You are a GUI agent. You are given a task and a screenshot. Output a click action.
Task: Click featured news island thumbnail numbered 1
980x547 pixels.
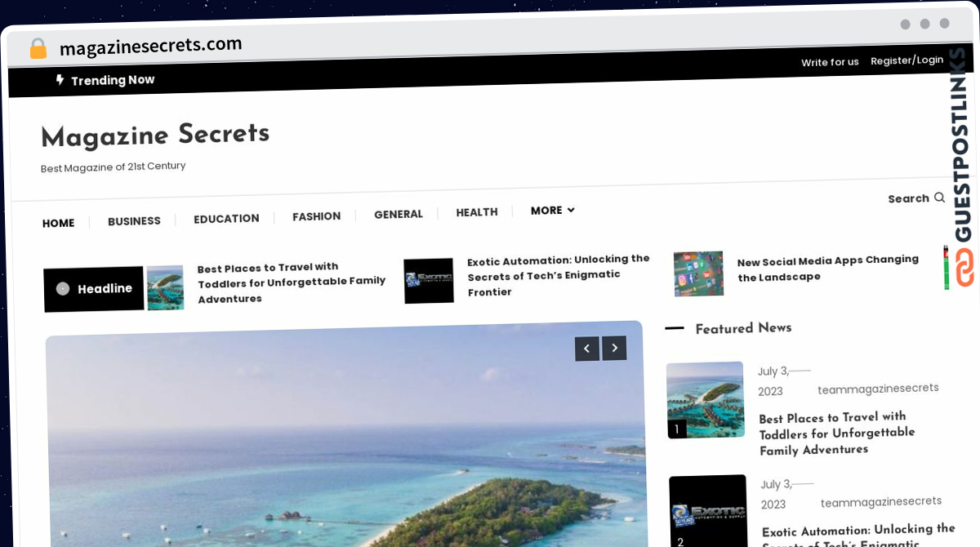point(706,400)
